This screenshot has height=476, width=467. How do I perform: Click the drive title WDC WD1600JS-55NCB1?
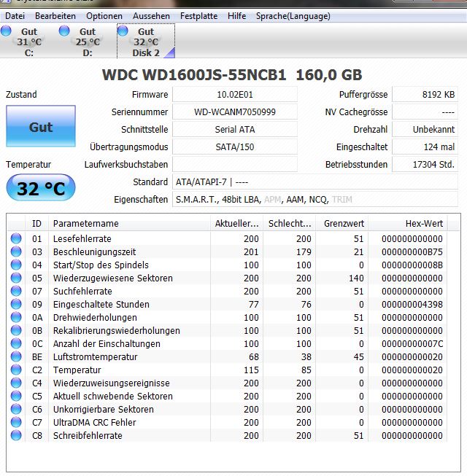pos(194,74)
